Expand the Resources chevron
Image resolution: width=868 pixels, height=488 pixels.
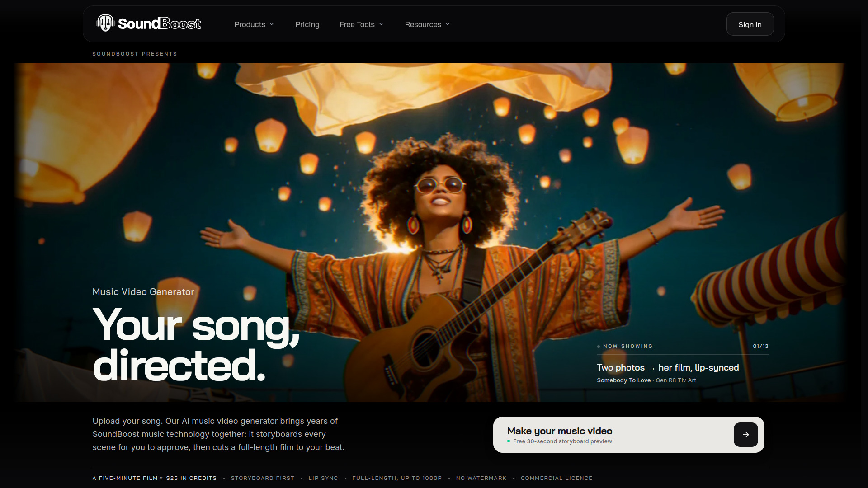click(448, 24)
